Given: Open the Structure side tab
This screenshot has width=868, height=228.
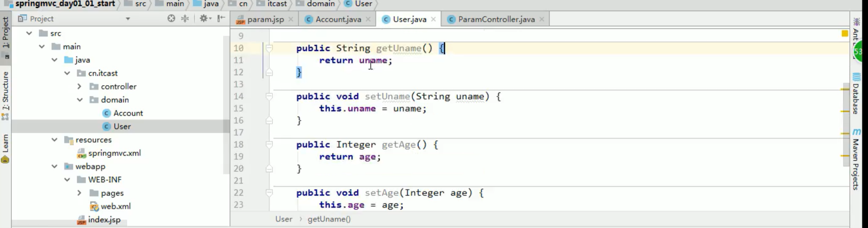Looking at the screenshot, I should pyautogui.click(x=5, y=92).
